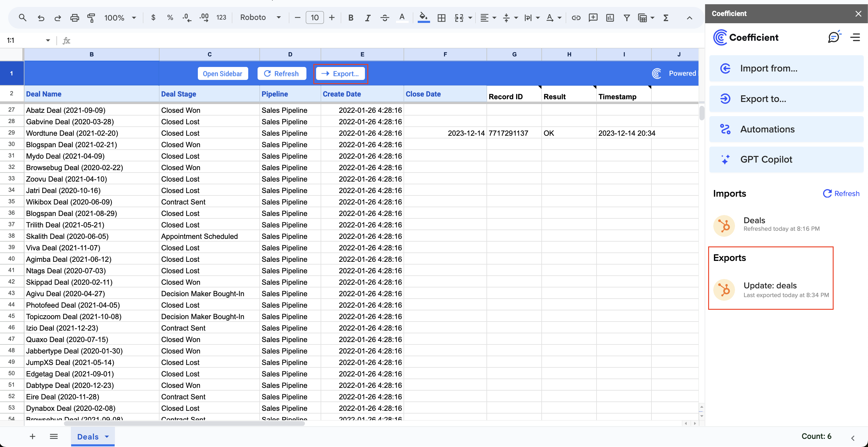Format as percent icon

(170, 17)
